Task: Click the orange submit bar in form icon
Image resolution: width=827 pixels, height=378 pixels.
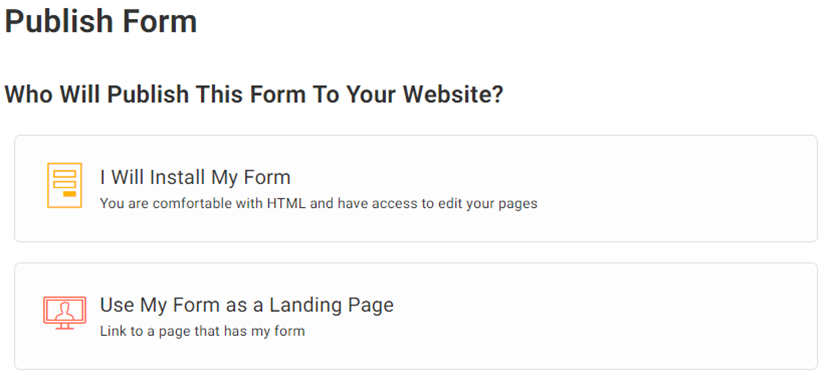Action: (70, 195)
